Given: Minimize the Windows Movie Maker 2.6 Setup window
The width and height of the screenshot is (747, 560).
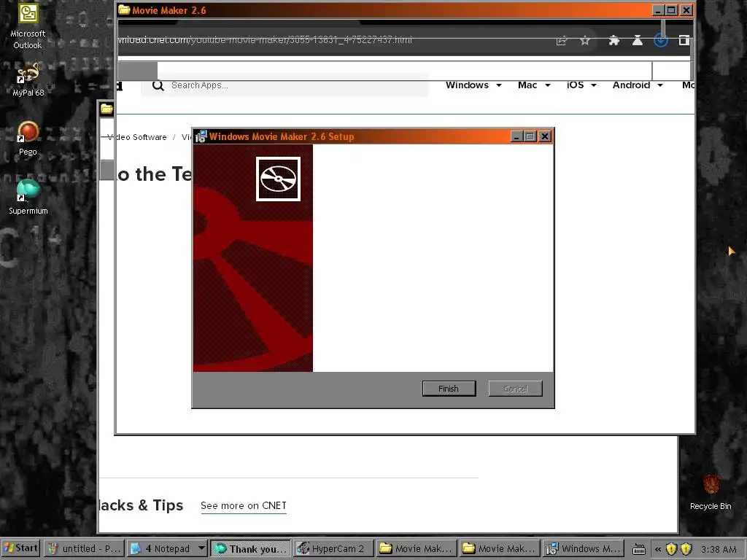Looking at the screenshot, I should pos(517,136).
